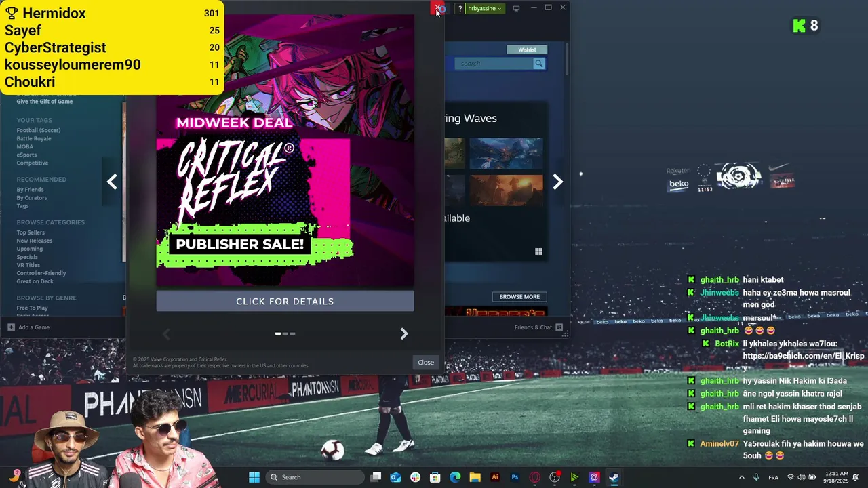Open the Critical Reflex publisher sale banner

point(285,150)
